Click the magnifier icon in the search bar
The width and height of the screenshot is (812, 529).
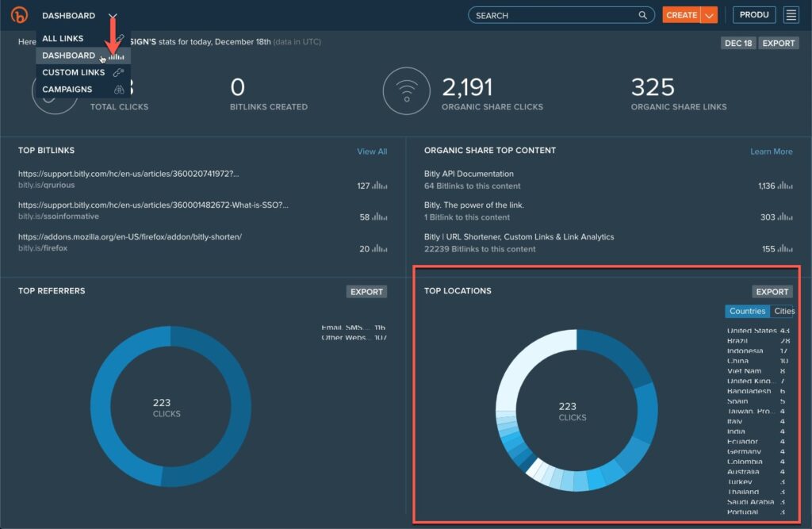click(642, 14)
